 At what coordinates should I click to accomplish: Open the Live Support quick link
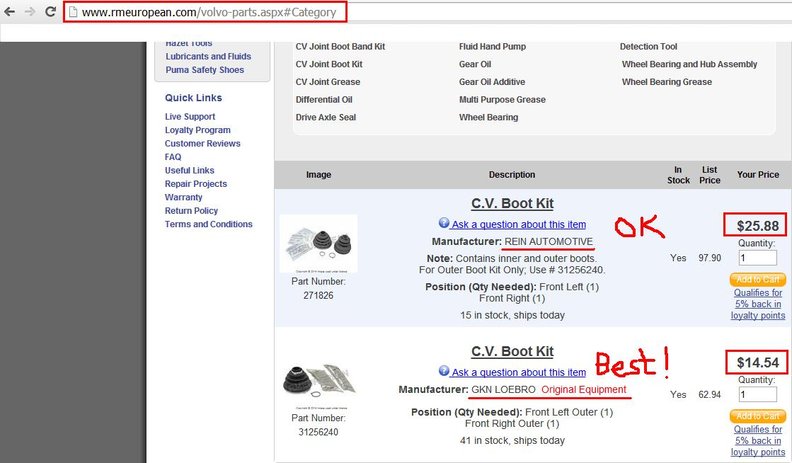pos(190,117)
